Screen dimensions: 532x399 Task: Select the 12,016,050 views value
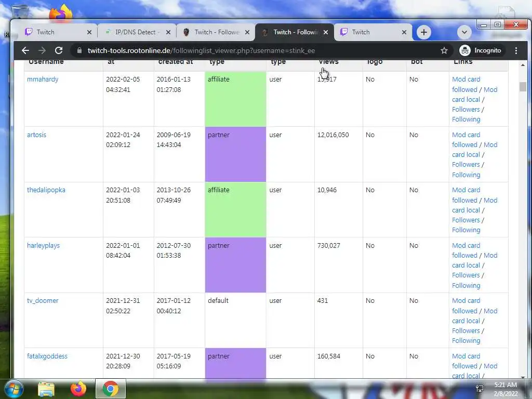click(x=333, y=135)
